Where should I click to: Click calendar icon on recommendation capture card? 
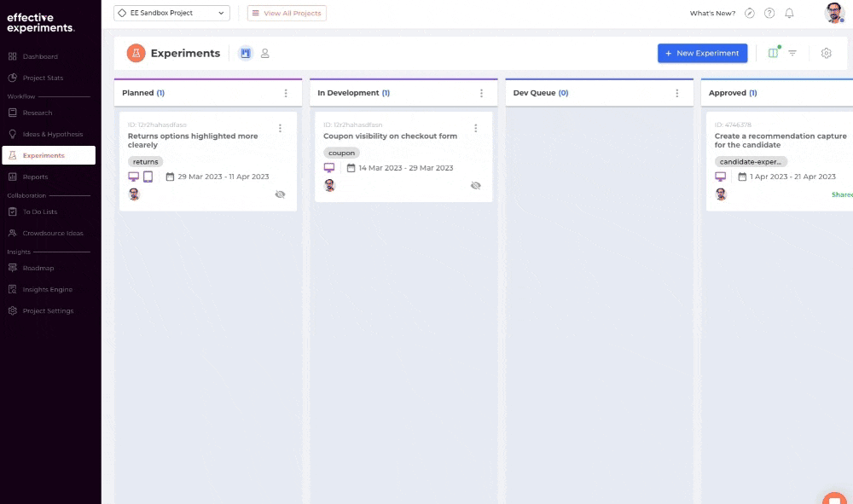pos(742,177)
